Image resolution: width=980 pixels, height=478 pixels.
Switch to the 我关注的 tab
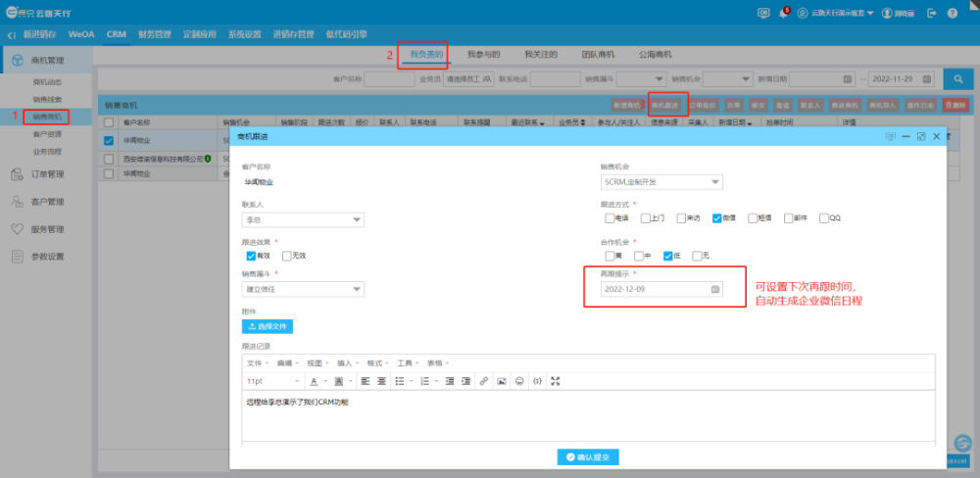click(541, 55)
